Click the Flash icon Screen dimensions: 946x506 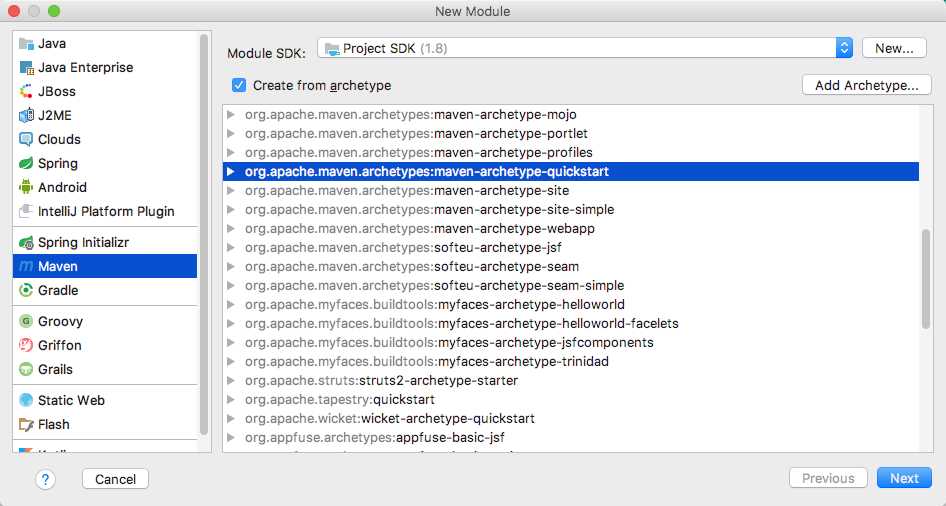point(26,425)
